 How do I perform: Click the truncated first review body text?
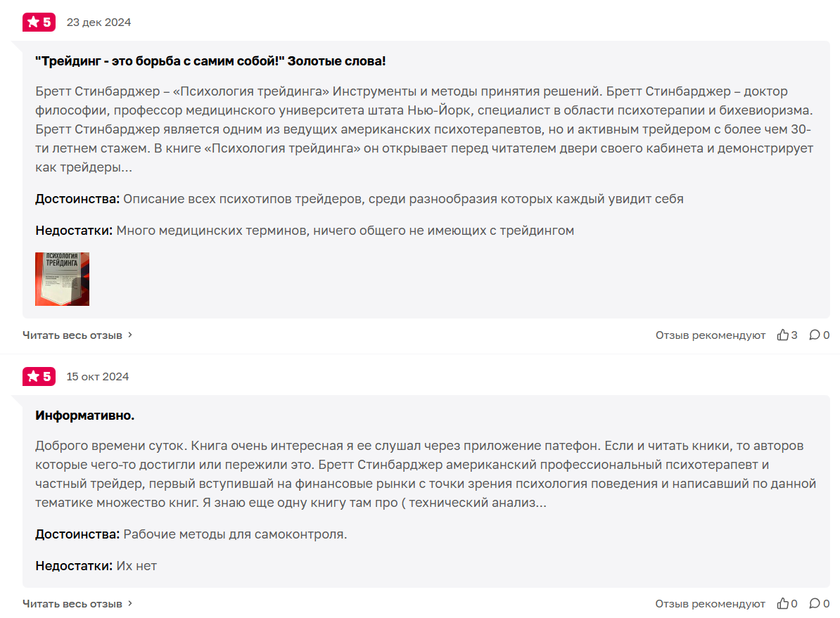(x=424, y=129)
